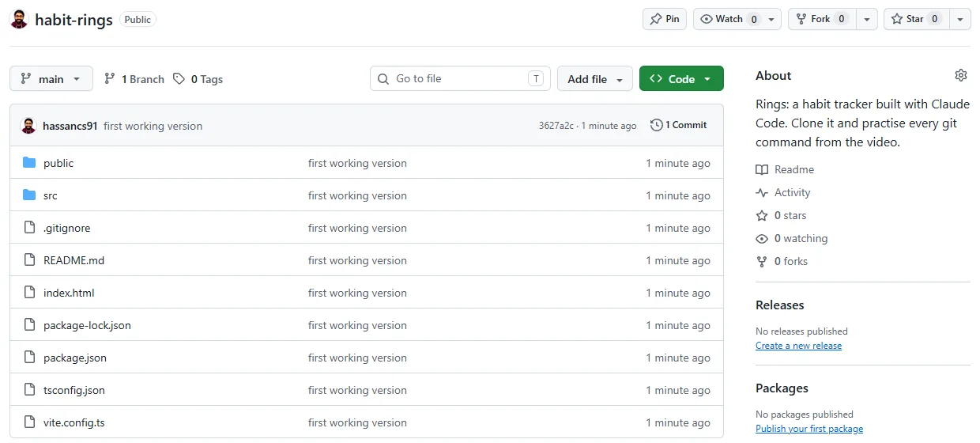This screenshot has width=980, height=443.
Task: View the 1 Branch link
Action: pos(134,79)
